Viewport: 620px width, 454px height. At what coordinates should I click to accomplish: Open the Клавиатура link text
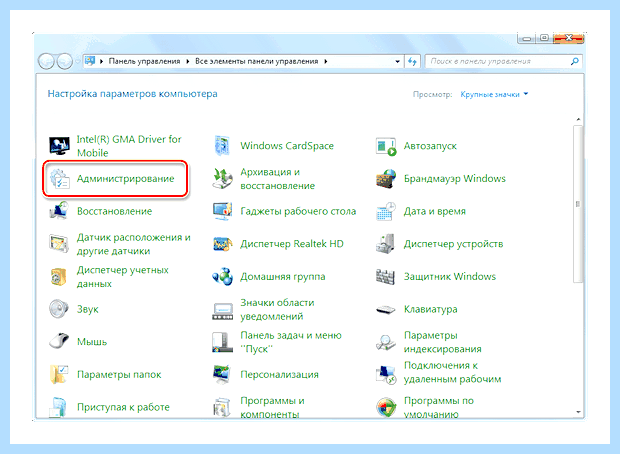coord(430,309)
